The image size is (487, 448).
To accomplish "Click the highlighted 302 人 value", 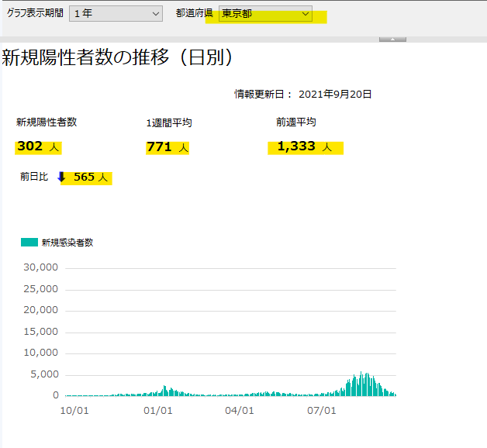I will 38,146.
